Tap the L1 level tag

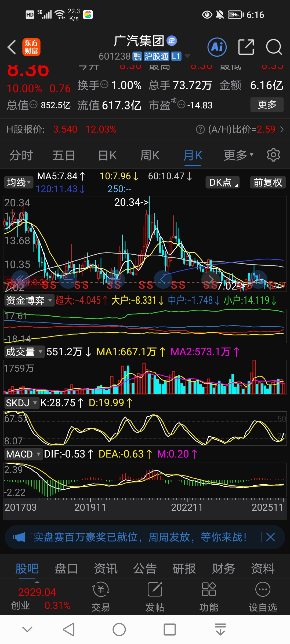[x=176, y=56]
